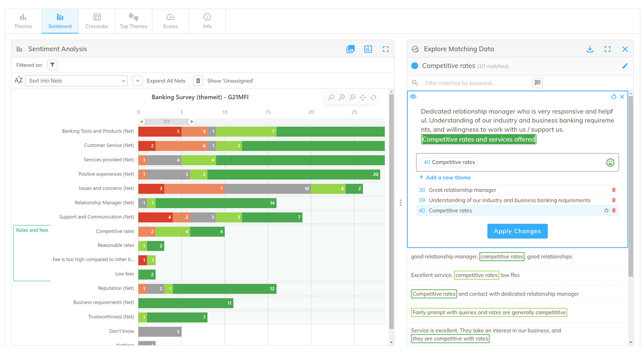Click Show 'Unassigned' label
This screenshot has height=354, width=644.
click(230, 81)
